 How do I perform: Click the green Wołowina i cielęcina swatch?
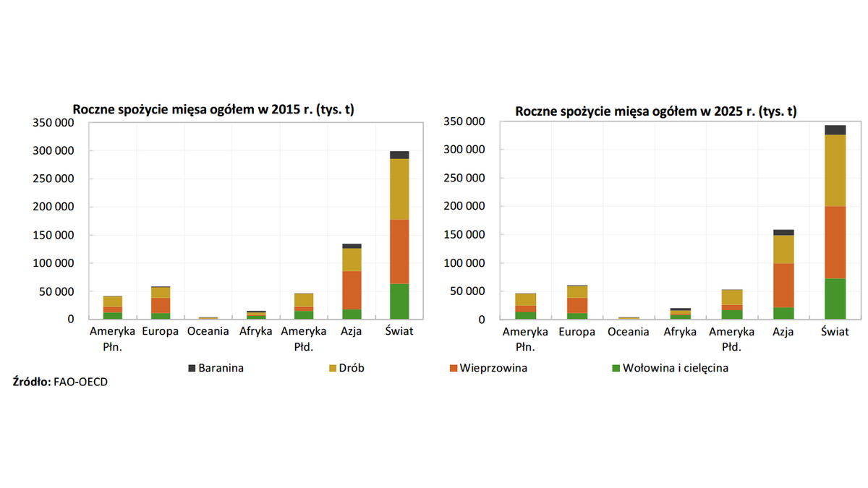click(x=616, y=368)
